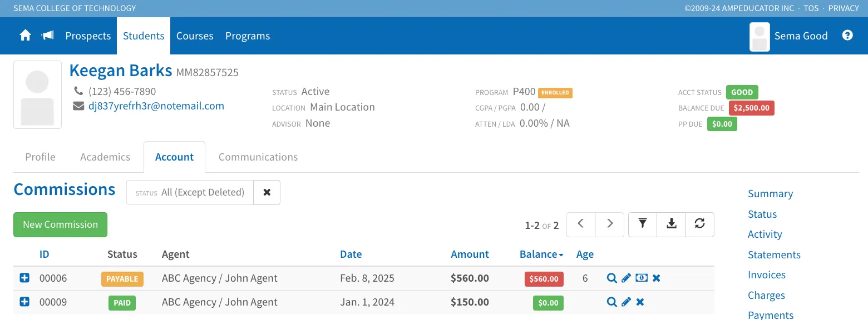Click the Sema Good user avatar
The image size is (868, 320).
pyautogui.click(x=759, y=37)
